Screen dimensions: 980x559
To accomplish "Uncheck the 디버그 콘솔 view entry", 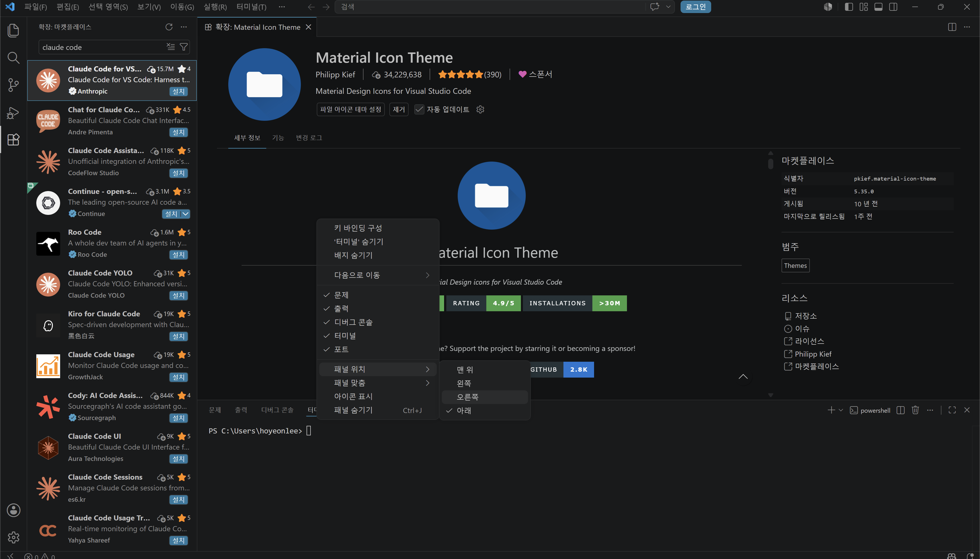I will pyautogui.click(x=377, y=322).
